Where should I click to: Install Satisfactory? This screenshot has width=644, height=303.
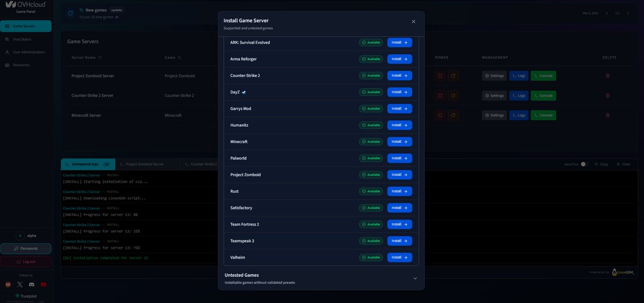tap(400, 208)
